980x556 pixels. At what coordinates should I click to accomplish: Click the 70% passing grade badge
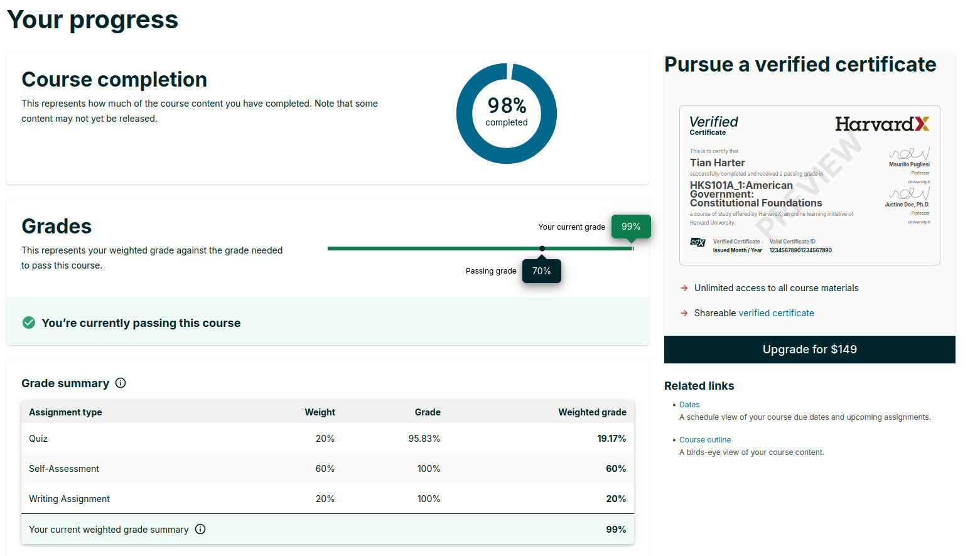(x=542, y=271)
